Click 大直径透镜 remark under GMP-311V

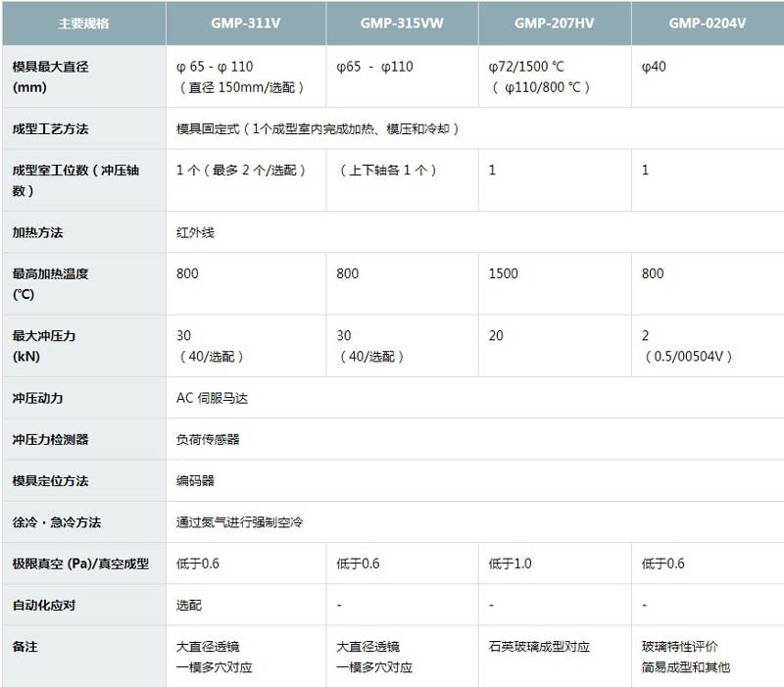point(208,647)
